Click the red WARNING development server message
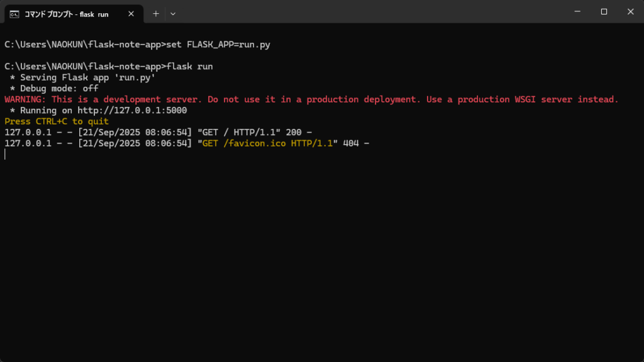 [x=311, y=99]
